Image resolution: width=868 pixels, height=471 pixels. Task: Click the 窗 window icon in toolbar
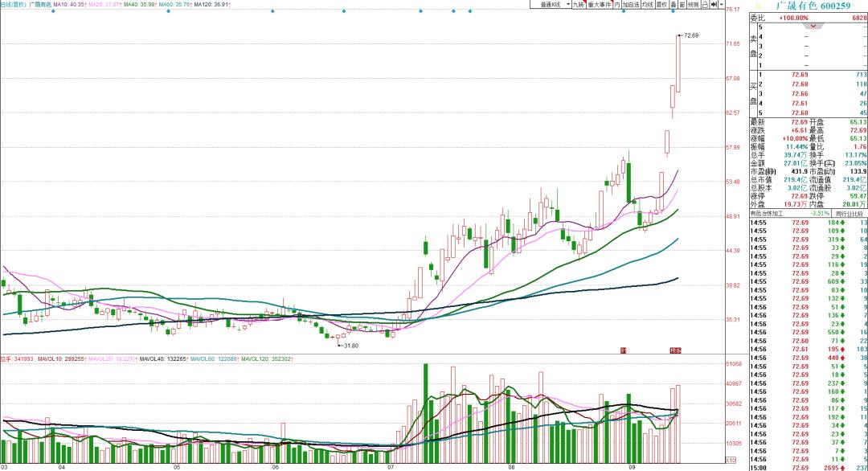pyautogui.click(x=682, y=4)
